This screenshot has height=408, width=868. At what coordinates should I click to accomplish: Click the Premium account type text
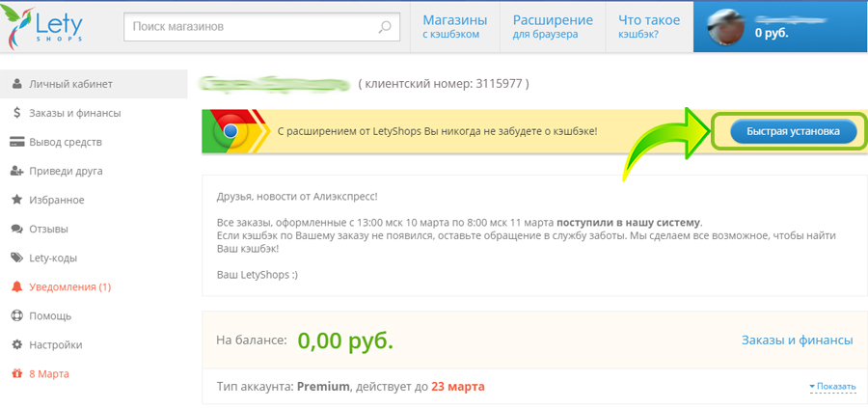coord(324,386)
